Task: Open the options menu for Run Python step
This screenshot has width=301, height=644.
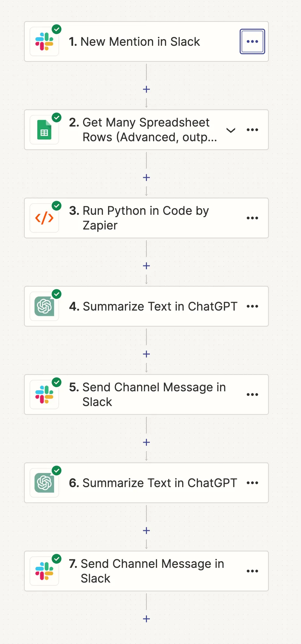Action: pyautogui.click(x=252, y=218)
